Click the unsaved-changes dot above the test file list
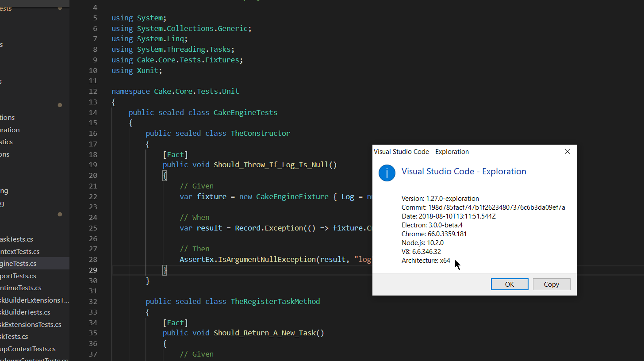 point(60,214)
